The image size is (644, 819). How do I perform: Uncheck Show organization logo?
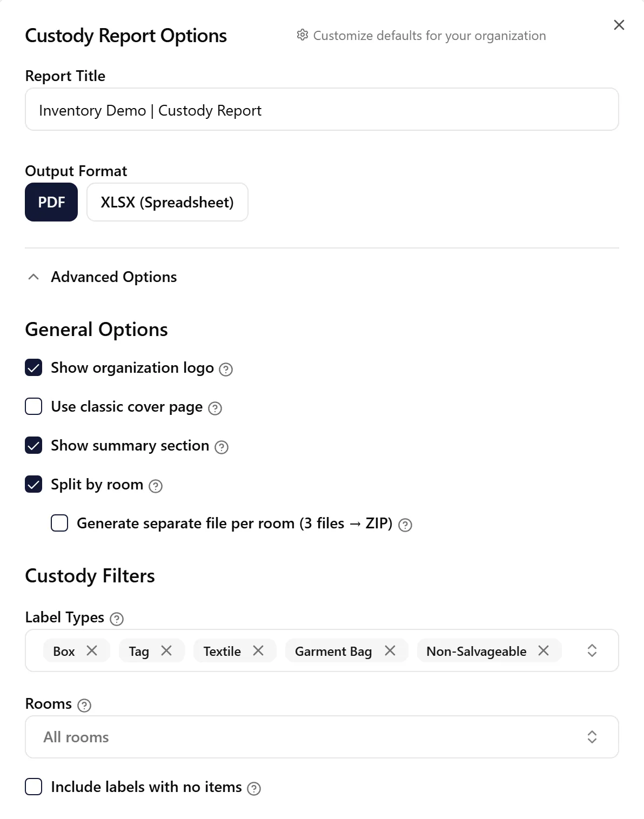pos(33,368)
